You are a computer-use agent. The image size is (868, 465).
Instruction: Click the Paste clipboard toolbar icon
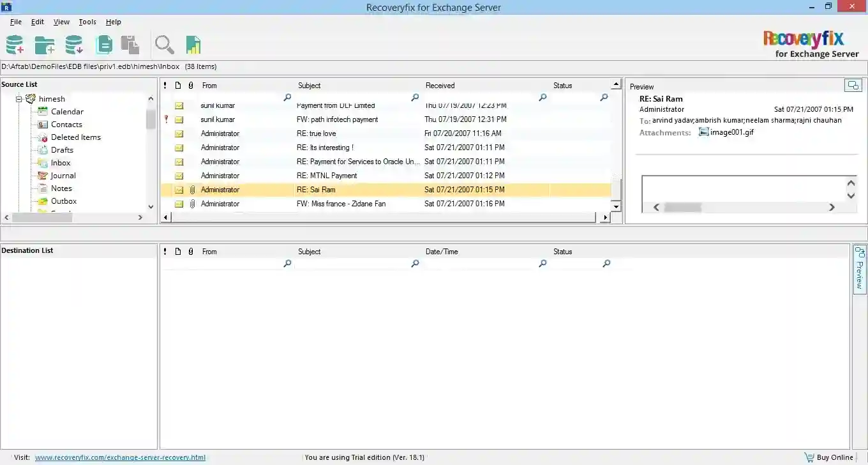130,45
